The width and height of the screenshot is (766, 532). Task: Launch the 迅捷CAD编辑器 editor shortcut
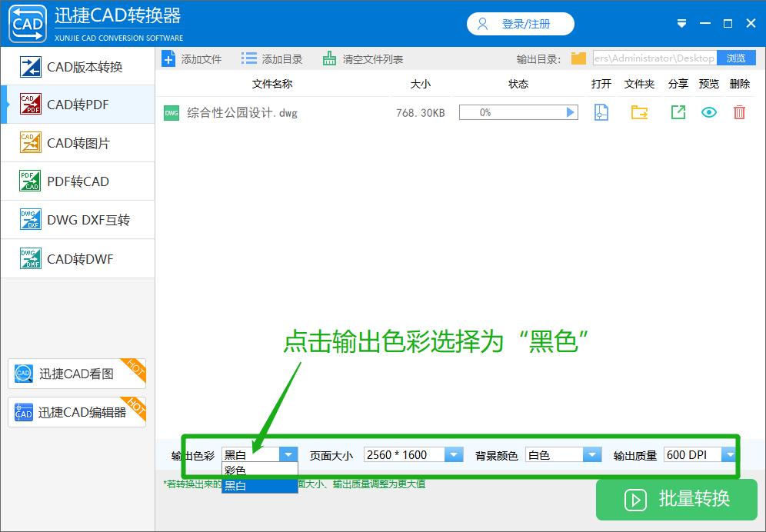pos(77,412)
